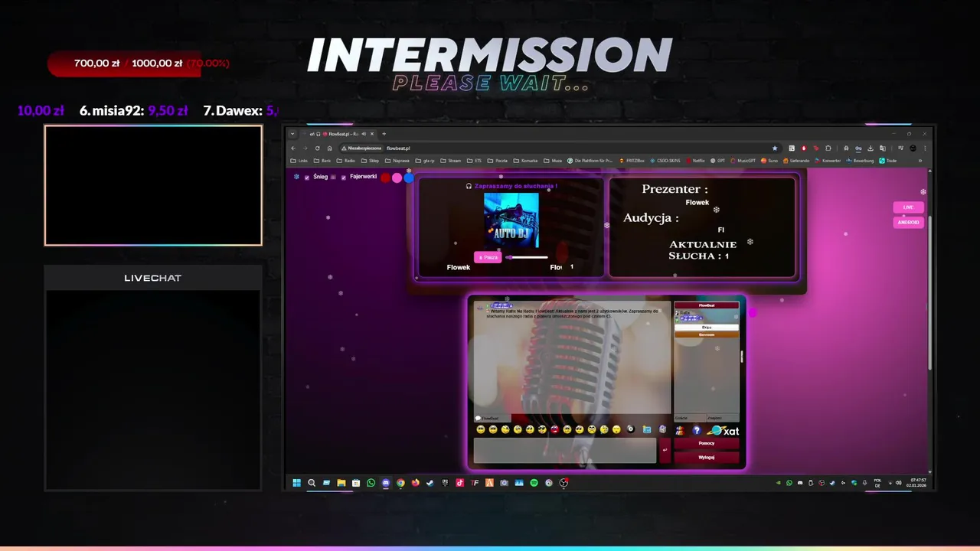Open the Netflix bookmark
The width and height of the screenshot is (980, 551).
(696, 161)
